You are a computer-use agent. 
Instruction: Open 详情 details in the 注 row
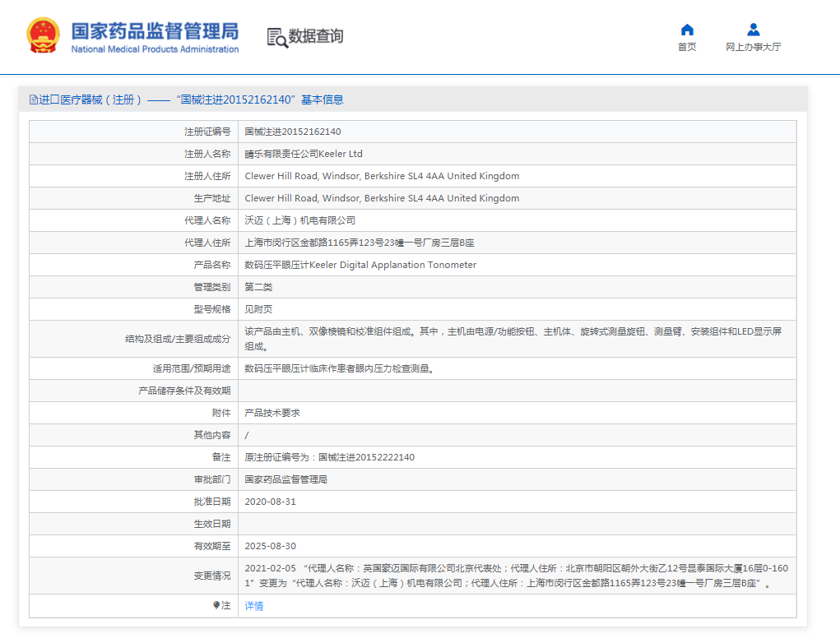coord(253,605)
